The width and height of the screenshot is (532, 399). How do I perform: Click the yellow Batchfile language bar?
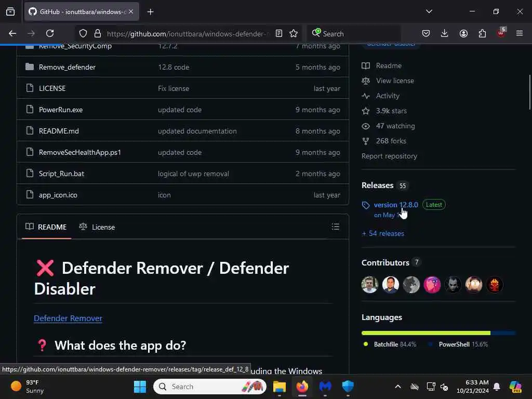[426, 333]
